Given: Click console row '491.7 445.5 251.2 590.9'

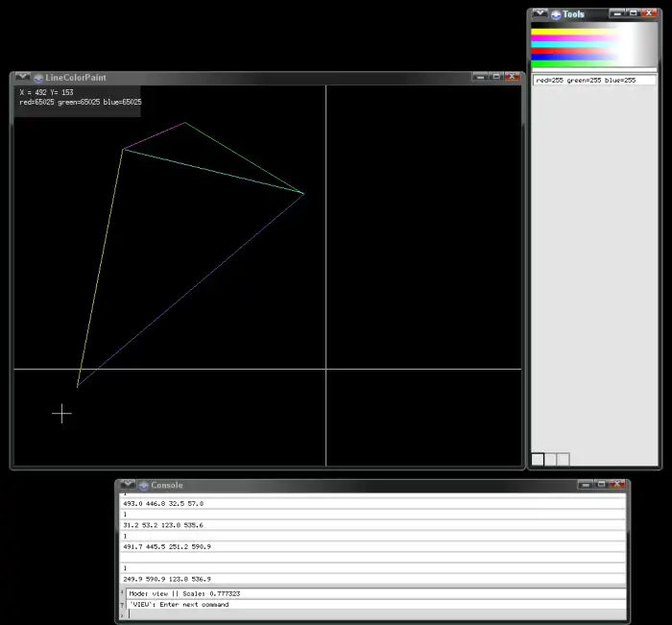Looking at the screenshot, I should click(x=372, y=546).
